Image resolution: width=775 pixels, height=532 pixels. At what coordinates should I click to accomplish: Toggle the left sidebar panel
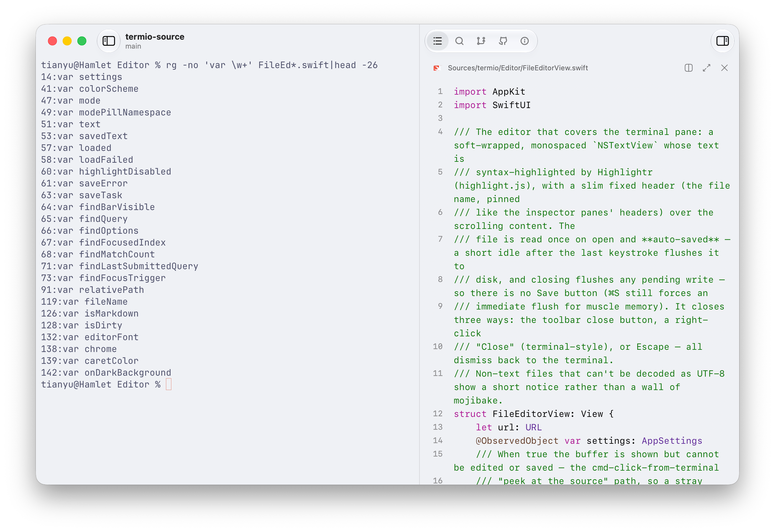108,41
